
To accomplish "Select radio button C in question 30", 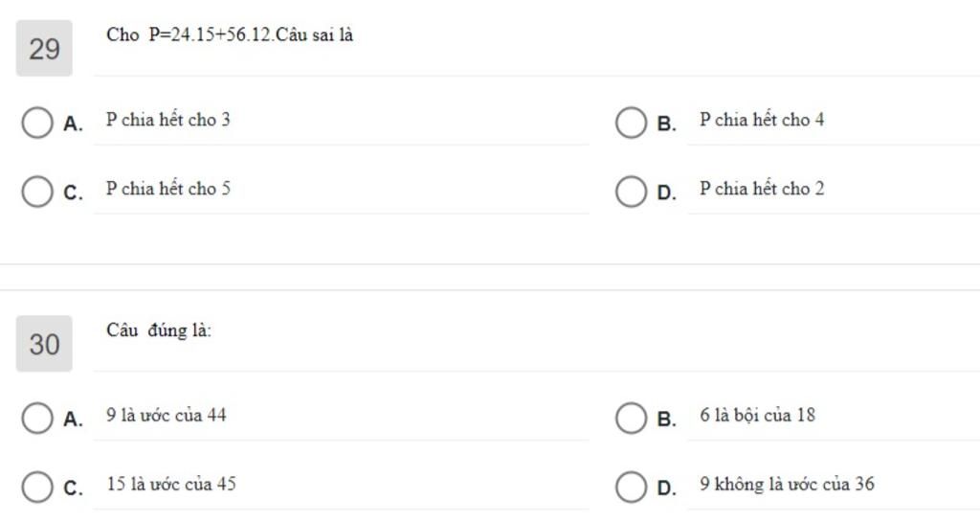I will 37,487.
